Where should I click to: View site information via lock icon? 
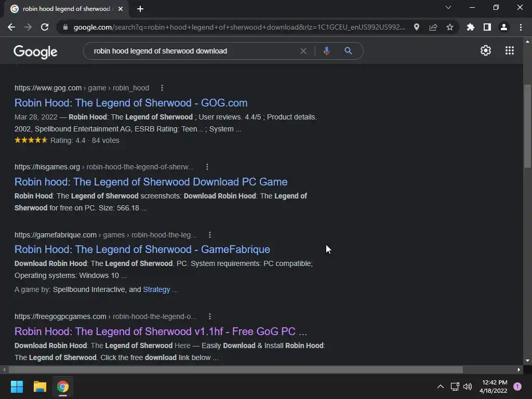coord(65,27)
